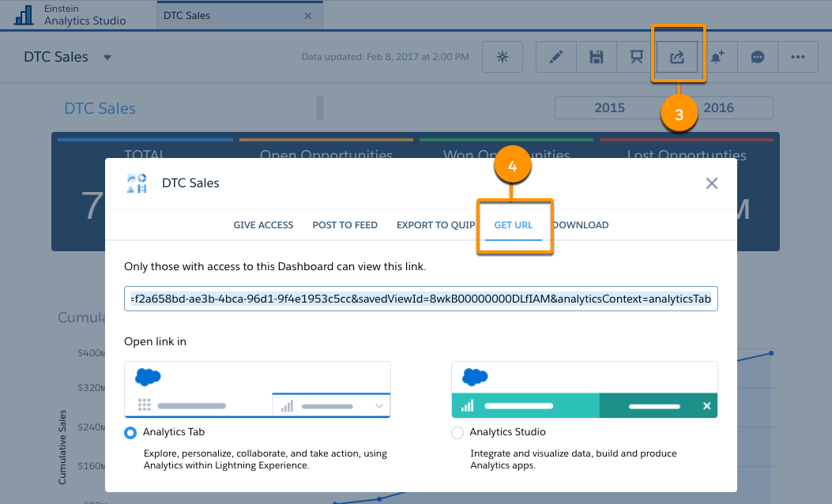The height and width of the screenshot is (504, 832).
Task: Filter dashboard by 2016 button
Action: [x=719, y=108]
